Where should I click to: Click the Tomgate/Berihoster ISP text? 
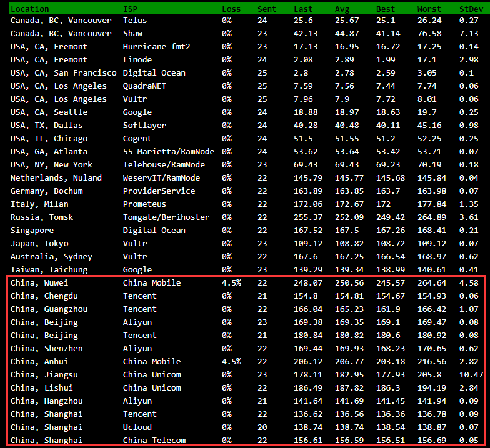(166, 217)
